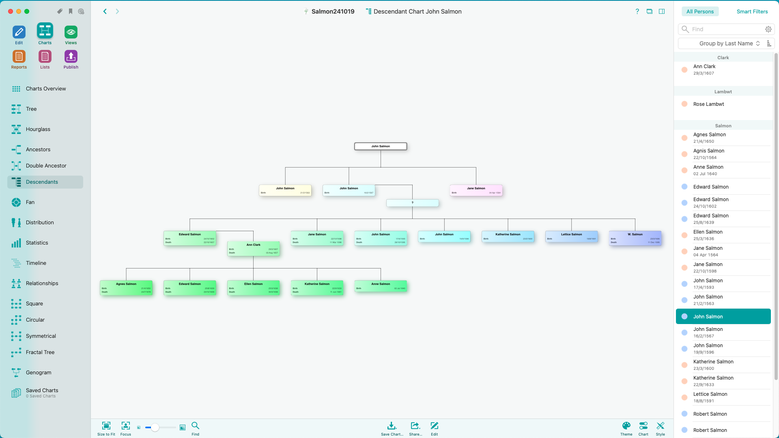
Task: Open search settings gear in Find field
Action: point(768,29)
